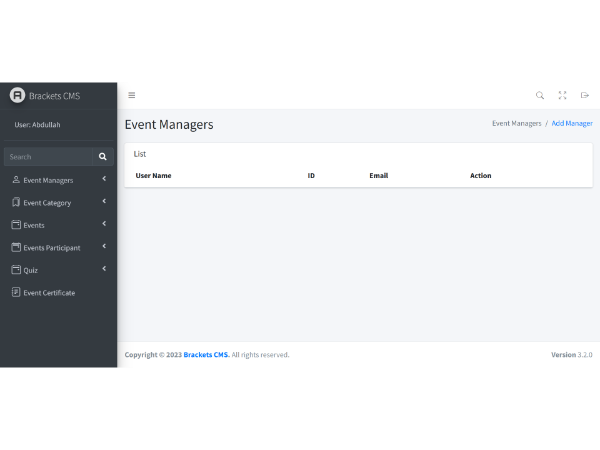Open Events Participant sidebar menu item
This screenshot has width=600, height=450.
pyautogui.click(x=59, y=248)
